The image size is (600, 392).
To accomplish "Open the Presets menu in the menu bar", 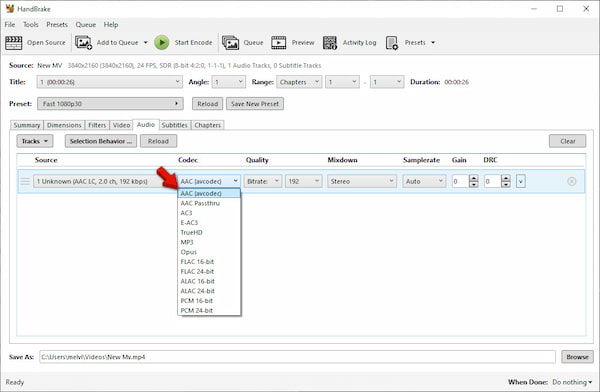I will point(57,24).
